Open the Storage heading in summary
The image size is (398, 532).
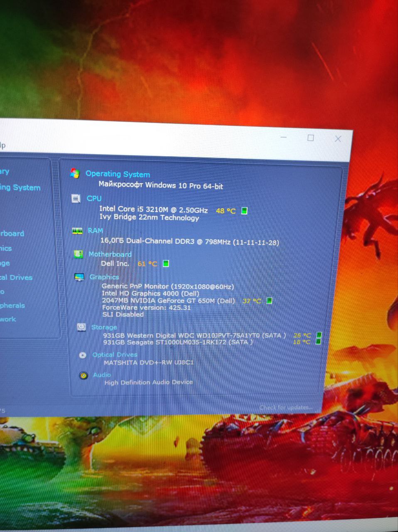[x=104, y=328]
